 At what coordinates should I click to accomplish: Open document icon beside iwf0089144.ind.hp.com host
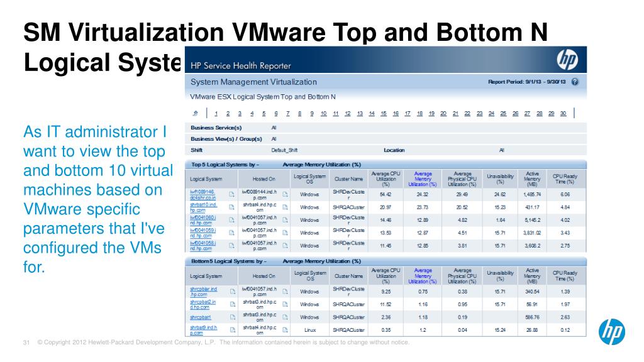285,195
